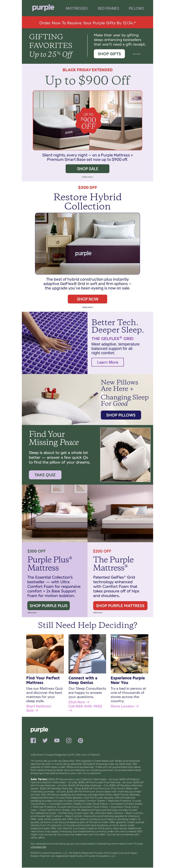
Task: Open Purple's Facebook page icon
Action: [33, 740]
